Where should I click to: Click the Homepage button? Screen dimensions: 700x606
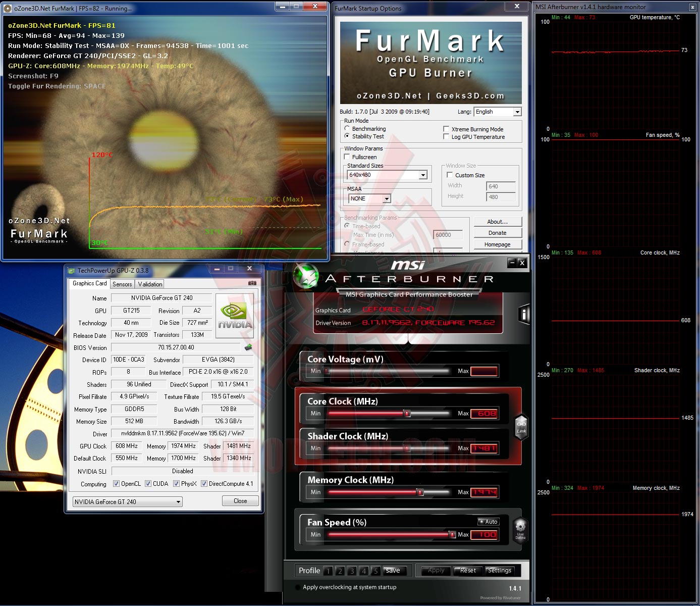(498, 244)
